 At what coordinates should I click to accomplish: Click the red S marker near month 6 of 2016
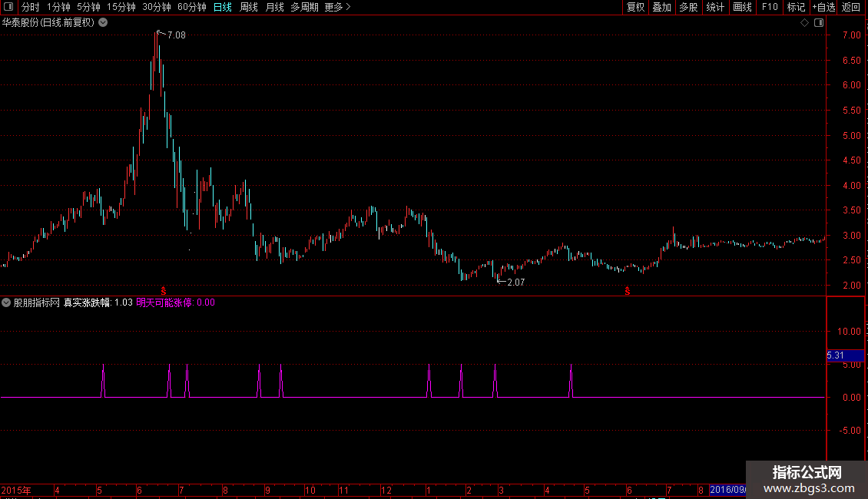pos(628,291)
